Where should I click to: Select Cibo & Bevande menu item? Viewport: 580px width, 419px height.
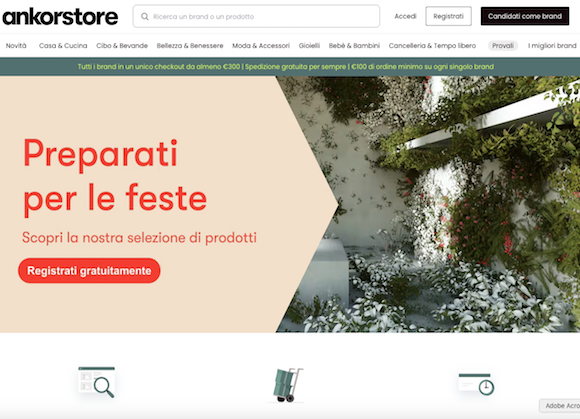click(x=122, y=45)
